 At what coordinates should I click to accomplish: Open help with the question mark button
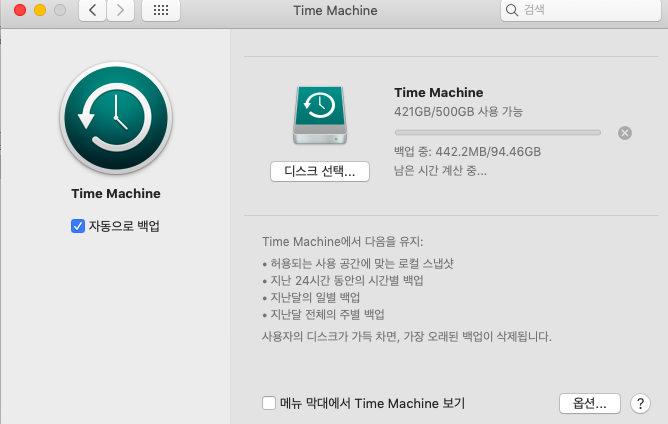[x=640, y=403]
